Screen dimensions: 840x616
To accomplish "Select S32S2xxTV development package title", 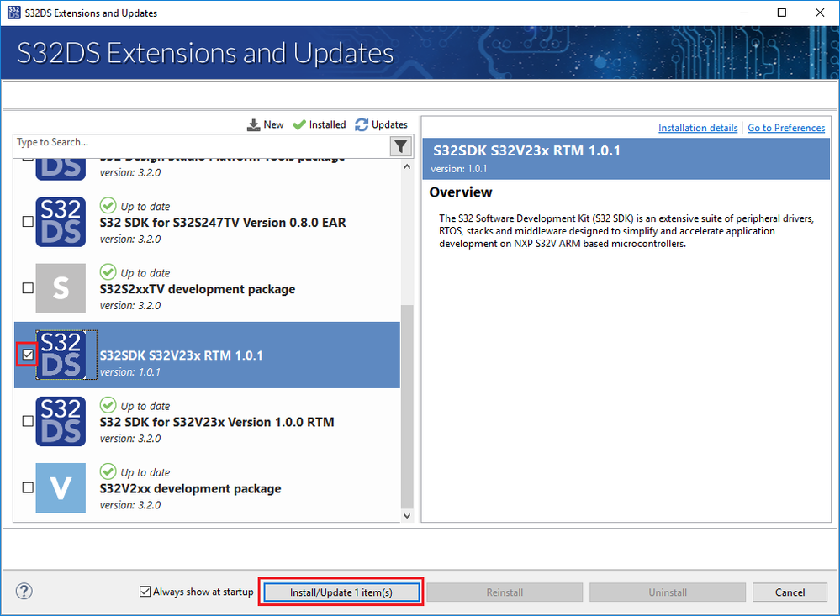I will [x=197, y=289].
